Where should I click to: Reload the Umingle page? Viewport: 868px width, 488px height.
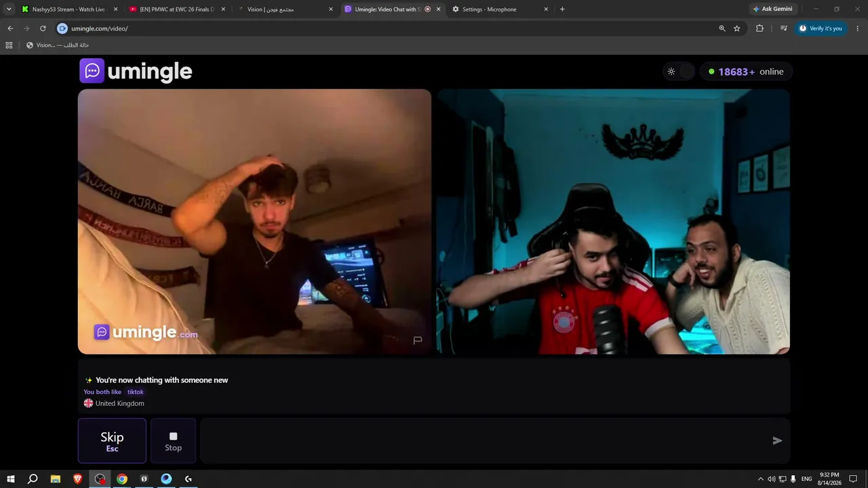[x=43, y=28]
